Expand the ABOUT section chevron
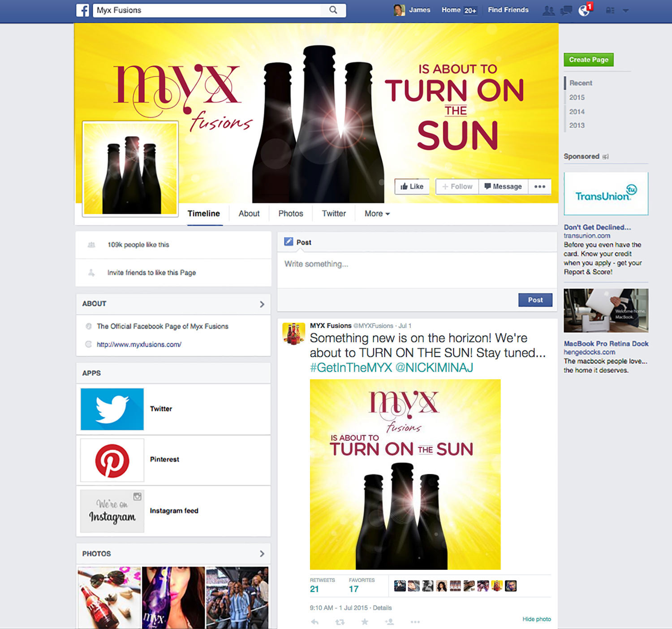This screenshot has height=629, width=672. tap(262, 304)
